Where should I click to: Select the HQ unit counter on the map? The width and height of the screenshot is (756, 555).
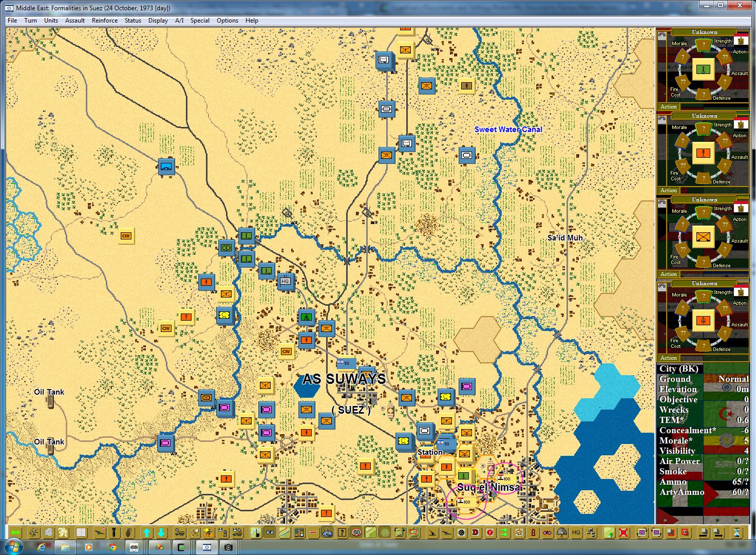286,281
